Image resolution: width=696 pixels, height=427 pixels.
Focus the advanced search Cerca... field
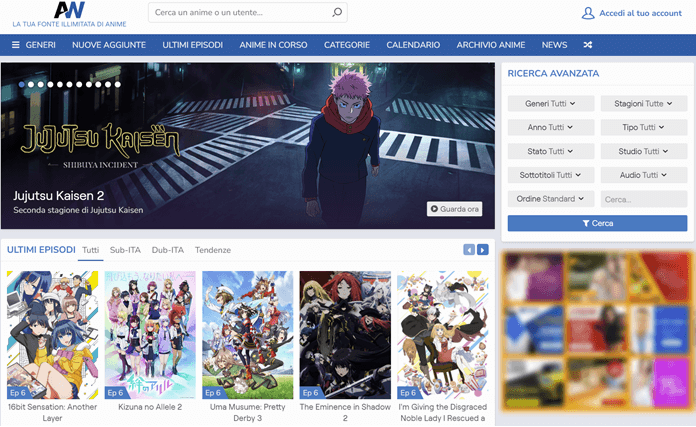[x=644, y=199]
